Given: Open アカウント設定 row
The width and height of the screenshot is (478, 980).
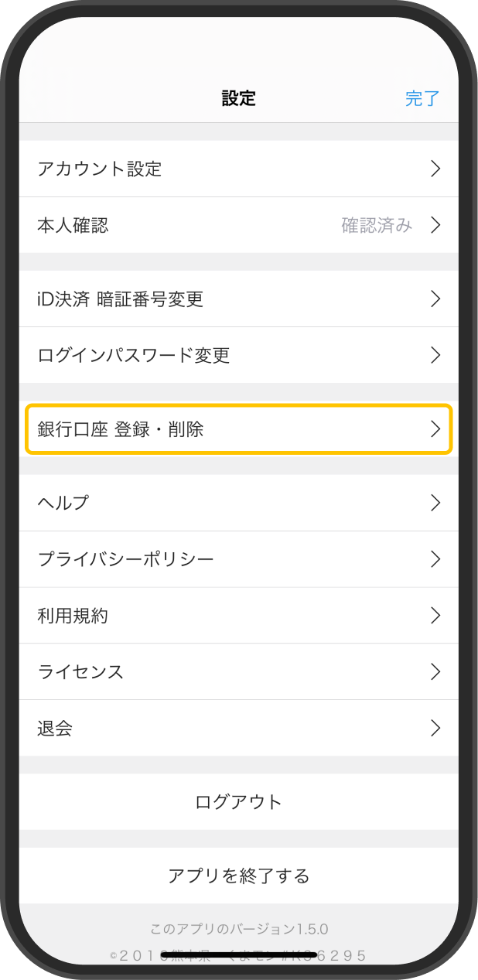Looking at the screenshot, I should [x=239, y=169].
